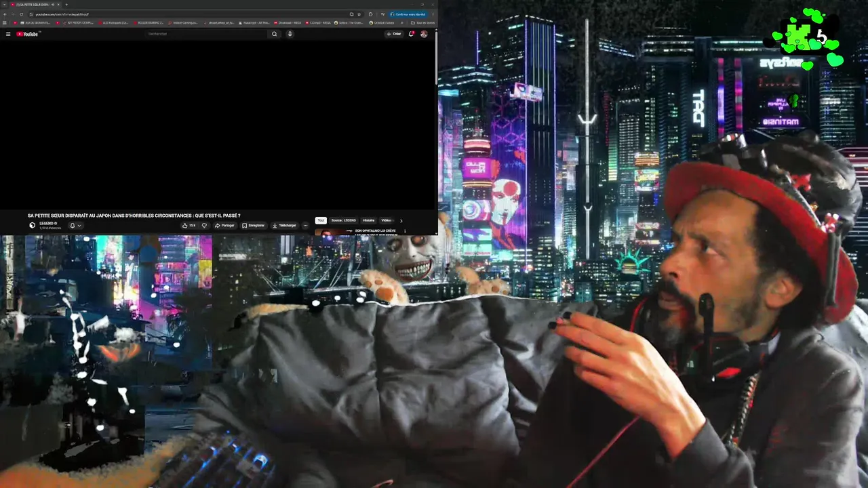Click the Créer button on YouTube
The height and width of the screenshot is (488, 868).
(394, 34)
